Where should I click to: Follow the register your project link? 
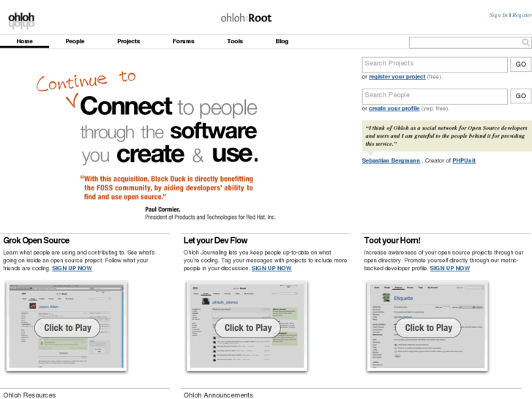[x=397, y=77]
